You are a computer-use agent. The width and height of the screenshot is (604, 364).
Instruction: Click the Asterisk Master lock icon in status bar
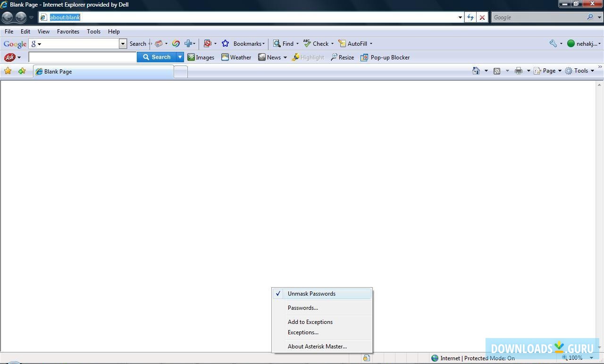366,358
